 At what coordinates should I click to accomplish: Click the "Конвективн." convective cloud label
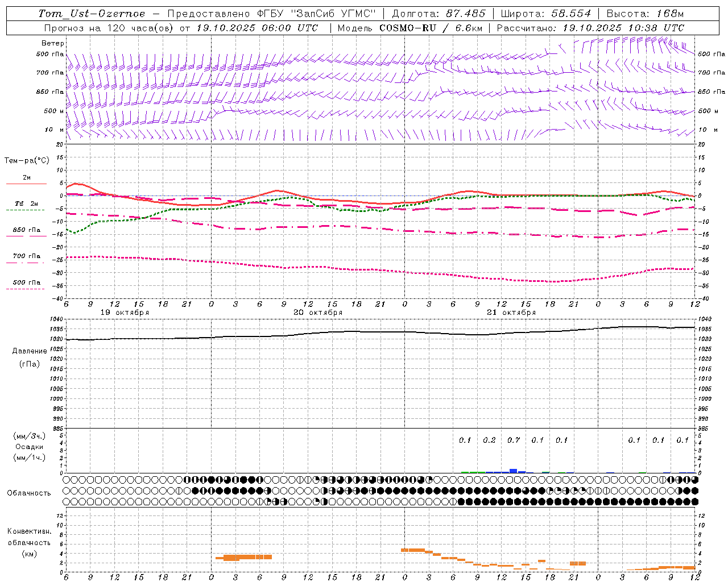[x=29, y=531]
